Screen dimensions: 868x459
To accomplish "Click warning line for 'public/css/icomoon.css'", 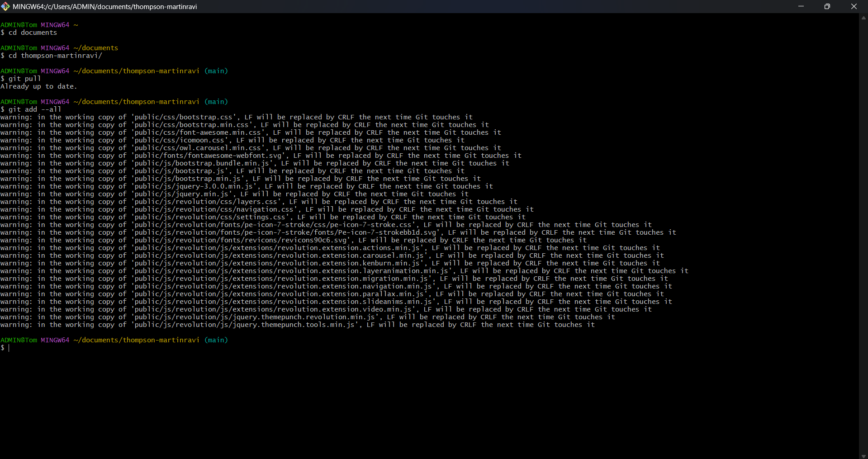I will click(x=232, y=140).
